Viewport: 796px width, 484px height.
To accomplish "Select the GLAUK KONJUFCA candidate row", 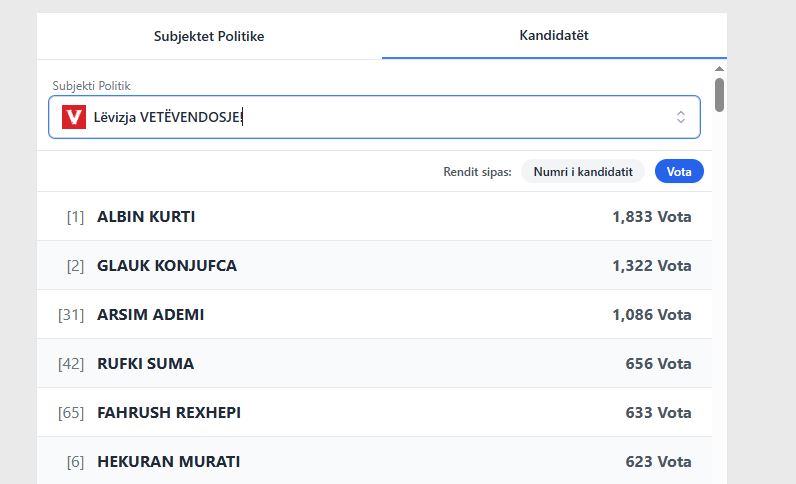I will (374, 266).
